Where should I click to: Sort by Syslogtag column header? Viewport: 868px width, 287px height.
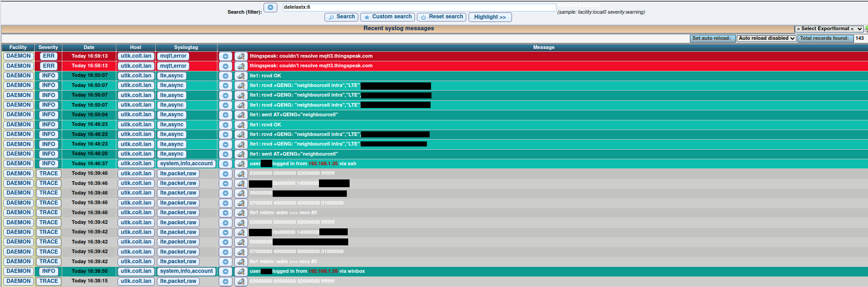pyautogui.click(x=186, y=47)
